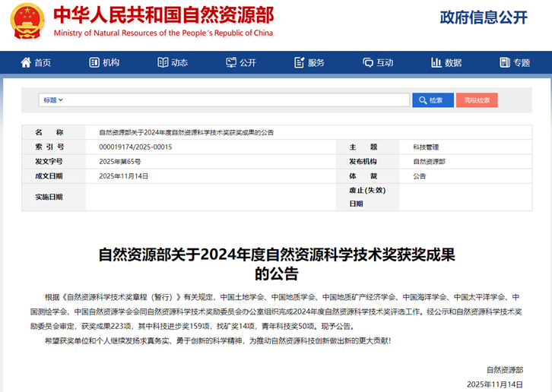Click the 机构 organization icon
Image resolution: width=552 pixels, height=392 pixels.
pos(94,62)
